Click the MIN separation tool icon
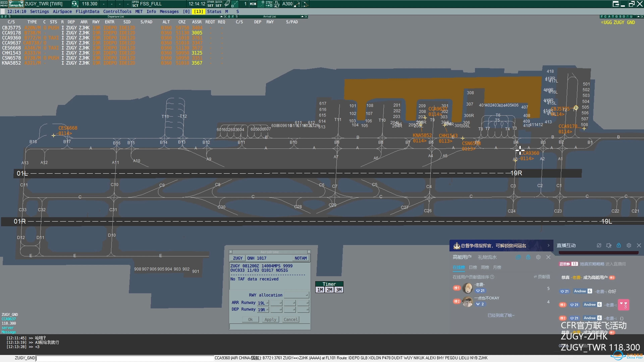The width and height of the screenshot is (644, 362). [x=253, y=4]
